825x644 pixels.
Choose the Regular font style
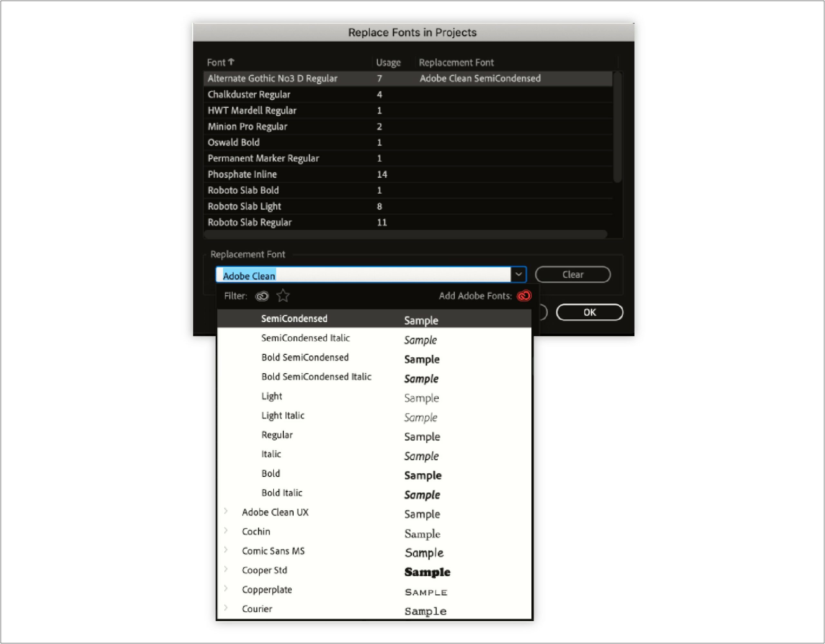(x=374, y=435)
